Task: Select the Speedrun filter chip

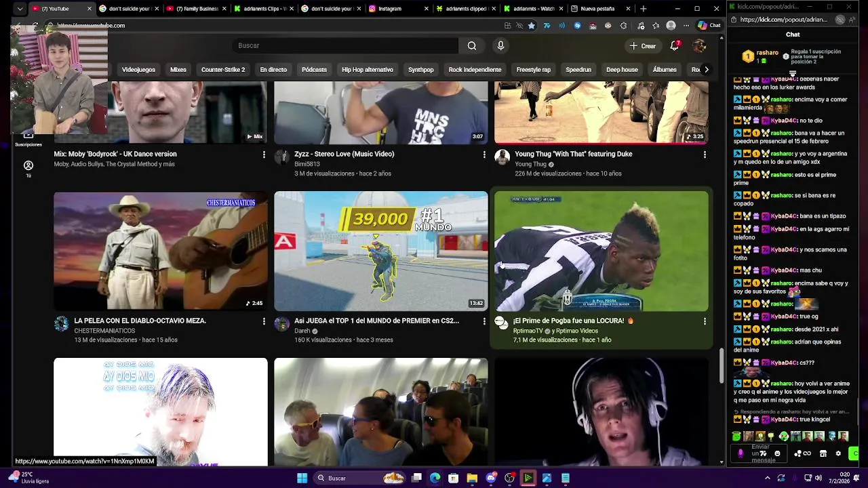Action: [578, 70]
